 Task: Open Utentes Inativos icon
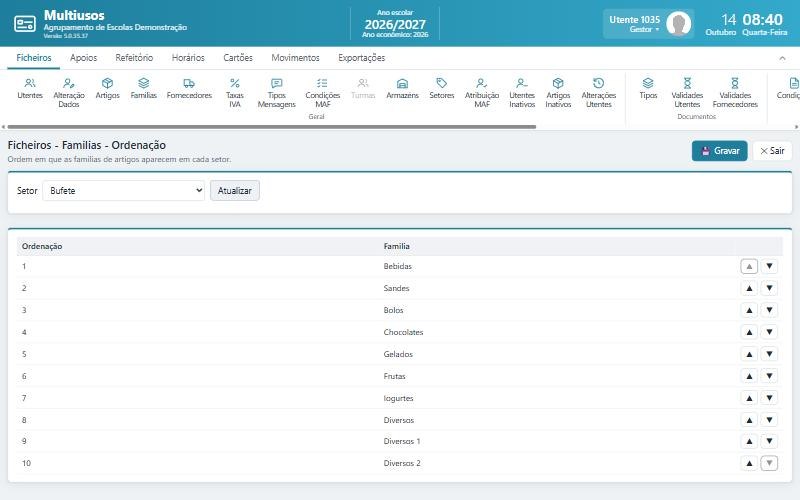click(x=522, y=92)
